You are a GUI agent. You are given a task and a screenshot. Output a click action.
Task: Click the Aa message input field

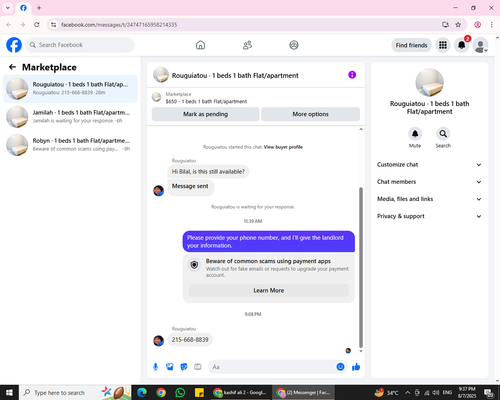pyautogui.click(x=273, y=367)
